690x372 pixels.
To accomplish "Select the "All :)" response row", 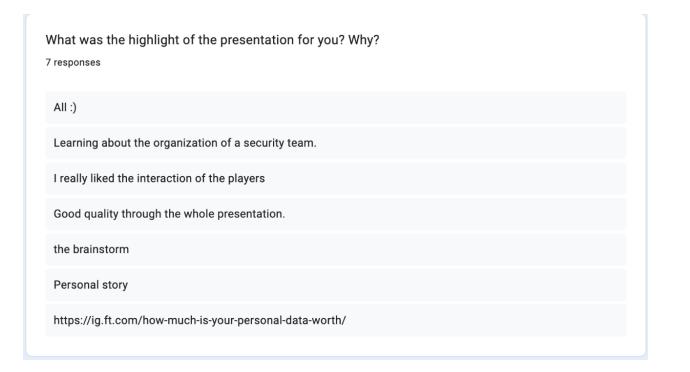I will tap(336, 107).
